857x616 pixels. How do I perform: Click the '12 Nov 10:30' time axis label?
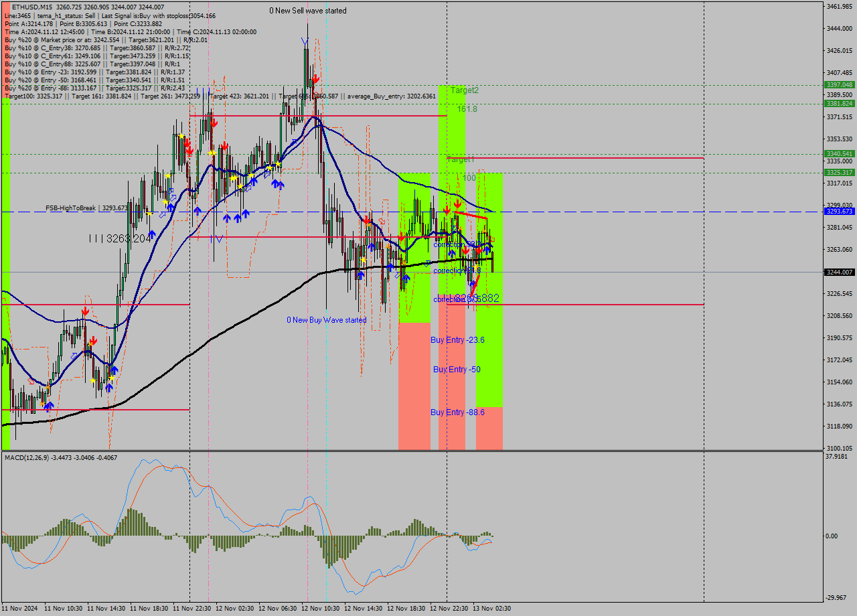pos(321,609)
